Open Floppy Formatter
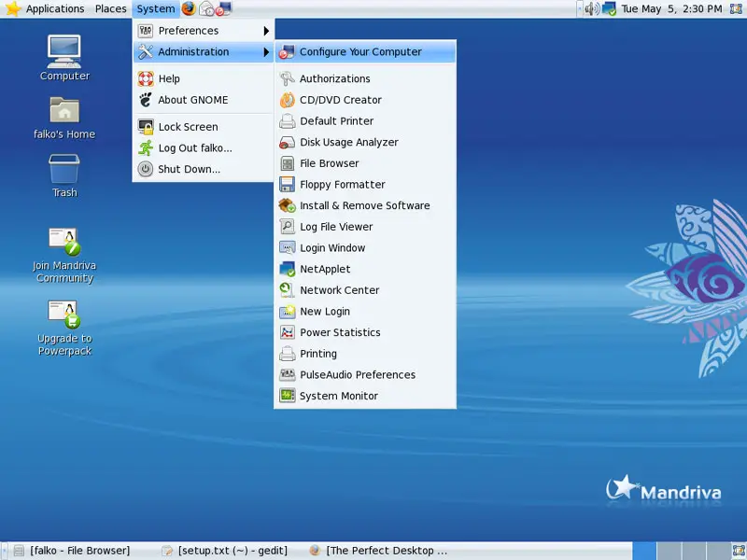747x560 pixels. click(365, 184)
